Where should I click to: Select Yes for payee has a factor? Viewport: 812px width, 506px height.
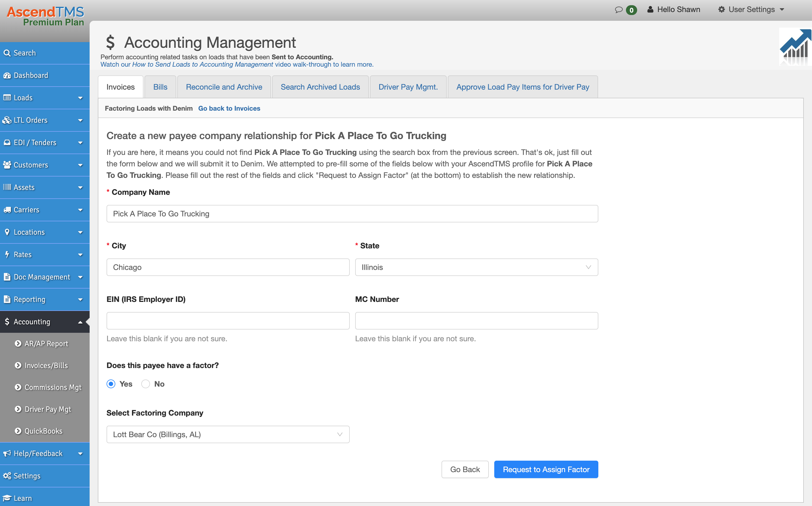click(x=111, y=384)
